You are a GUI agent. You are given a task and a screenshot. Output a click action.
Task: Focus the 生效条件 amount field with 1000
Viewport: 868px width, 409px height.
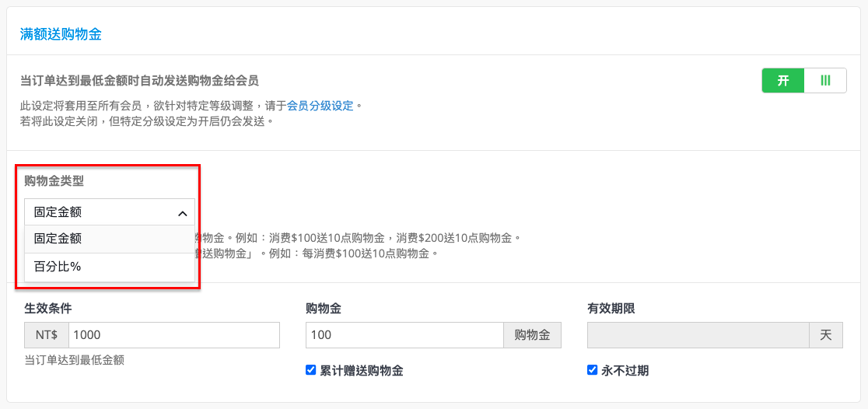[173, 335]
